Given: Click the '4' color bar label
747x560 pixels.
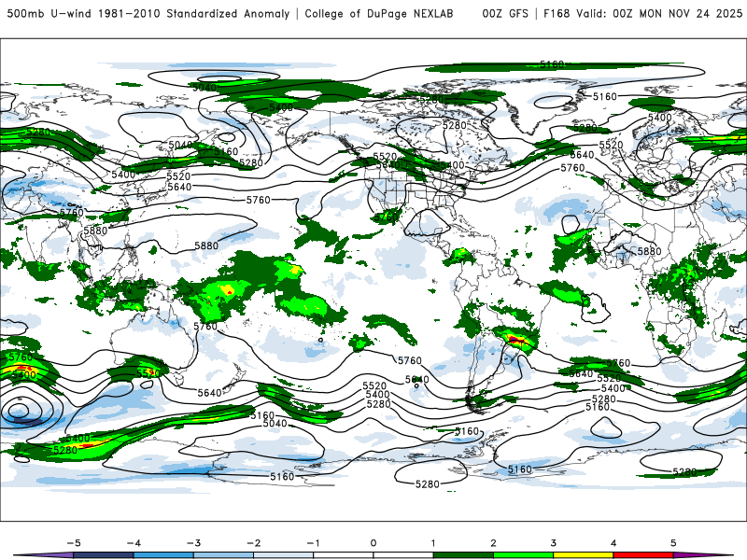Looking at the screenshot, I should click(x=613, y=543).
